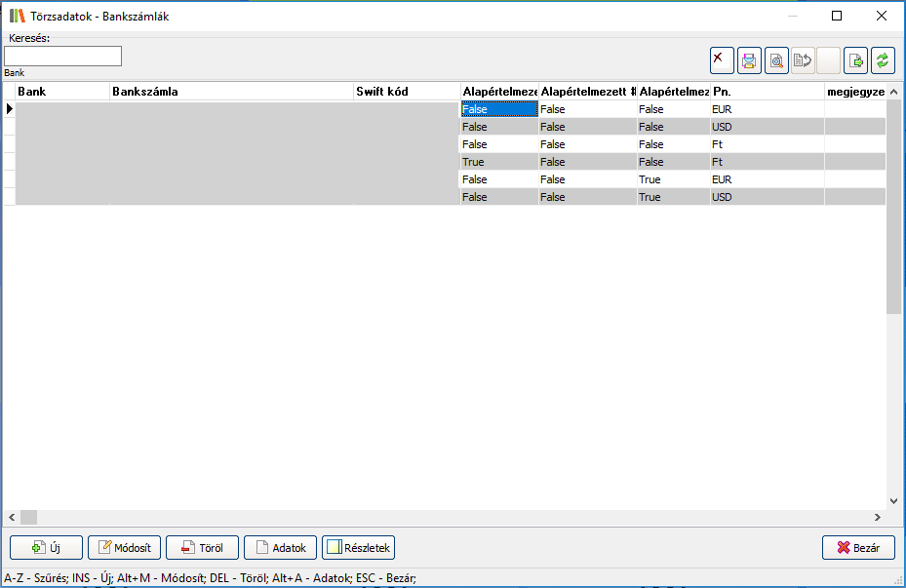Click the Swift kód column header

[x=406, y=92]
